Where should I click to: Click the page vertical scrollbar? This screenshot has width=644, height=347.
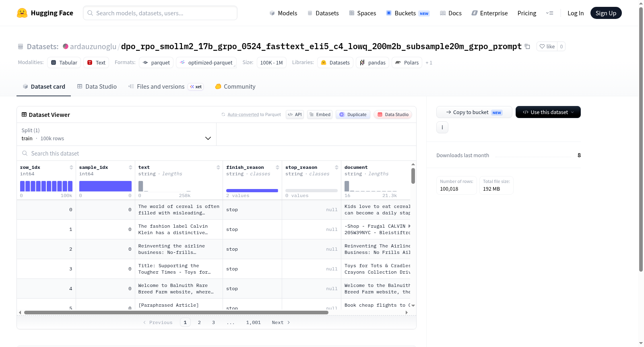(641, 139)
